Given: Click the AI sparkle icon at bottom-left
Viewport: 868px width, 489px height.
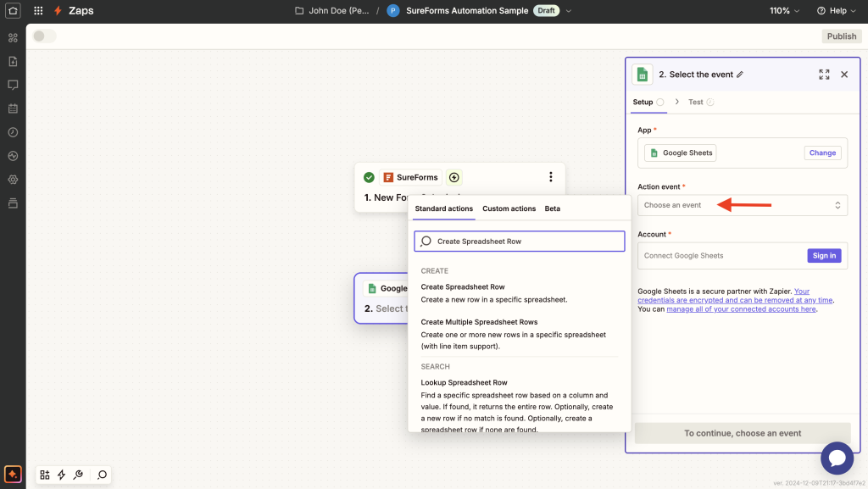Looking at the screenshot, I should click(x=13, y=474).
